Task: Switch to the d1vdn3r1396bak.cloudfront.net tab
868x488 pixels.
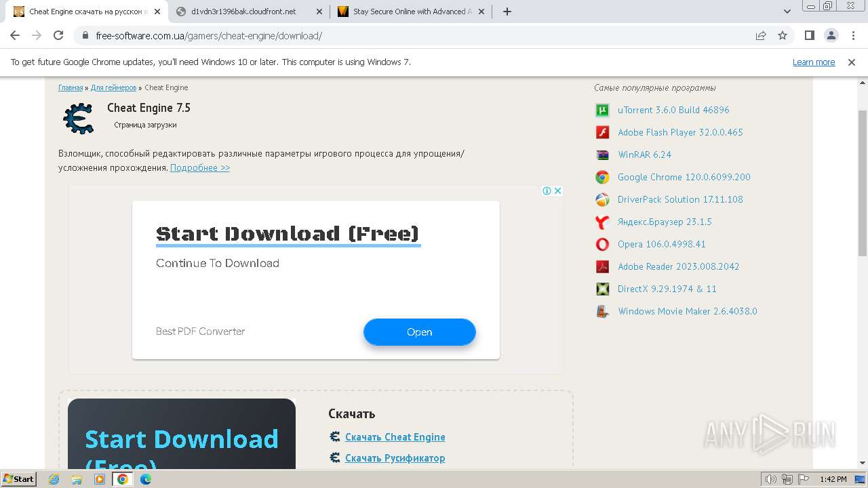Action: click(248, 12)
